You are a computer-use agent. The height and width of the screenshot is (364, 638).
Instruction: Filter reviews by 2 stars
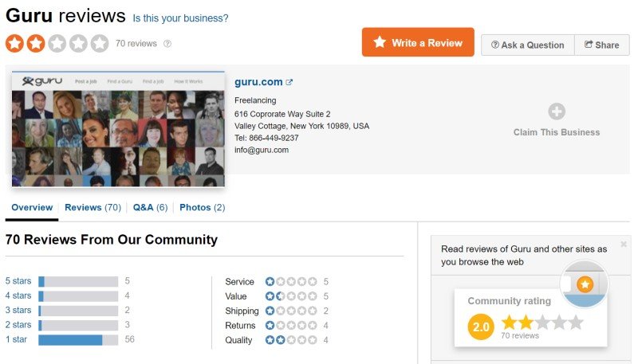point(18,325)
